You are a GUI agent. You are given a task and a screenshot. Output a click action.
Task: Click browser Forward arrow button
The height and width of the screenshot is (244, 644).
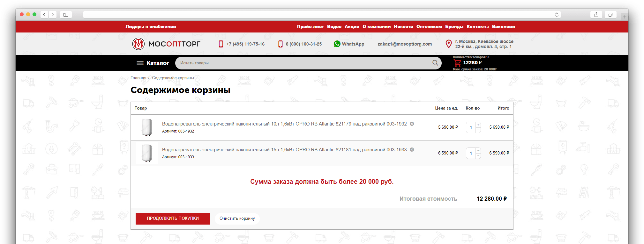coord(53,15)
